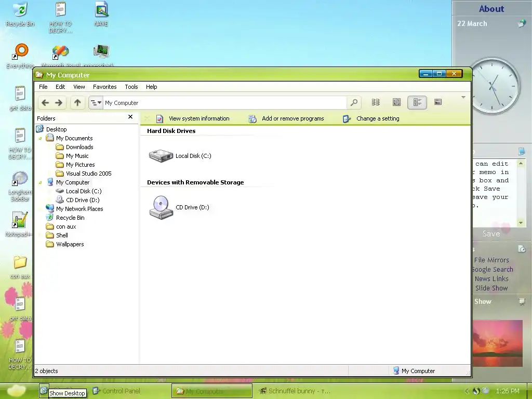Viewport: 532px width, 399px height.
Task: Expand hidden system tray icons chevron
Action: pyautogui.click(x=467, y=391)
